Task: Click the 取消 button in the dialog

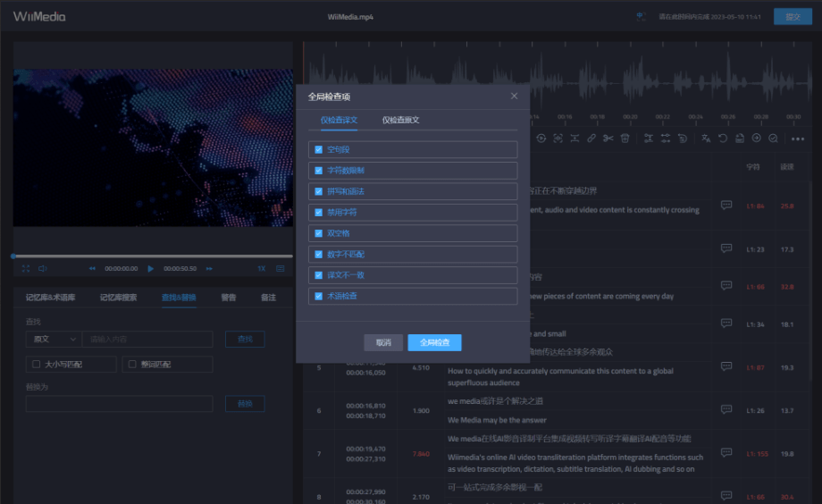Action: 383,342
